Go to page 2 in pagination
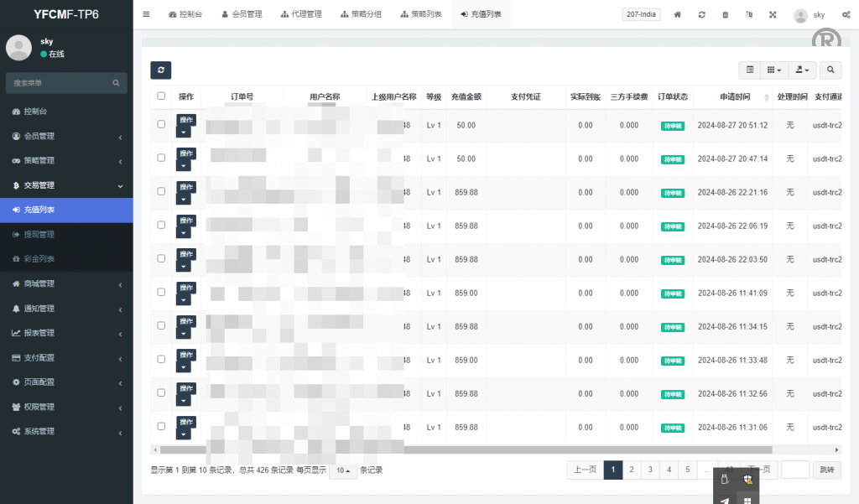859x504 pixels. tap(632, 470)
